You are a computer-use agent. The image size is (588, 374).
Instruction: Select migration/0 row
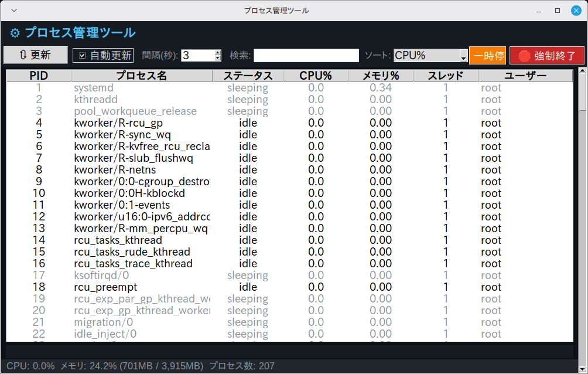pos(289,322)
